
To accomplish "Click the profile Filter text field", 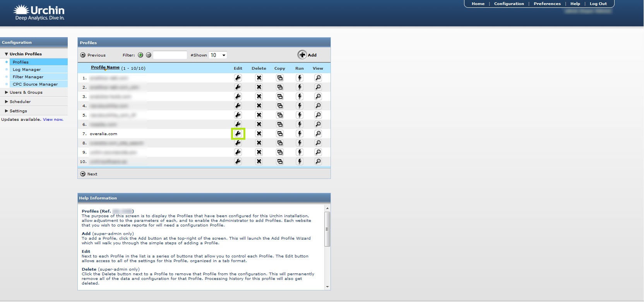I will [x=170, y=55].
